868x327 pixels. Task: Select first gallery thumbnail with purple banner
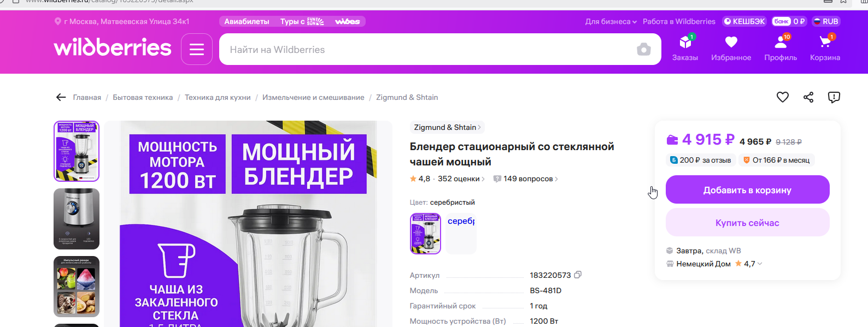(x=77, y=151)
